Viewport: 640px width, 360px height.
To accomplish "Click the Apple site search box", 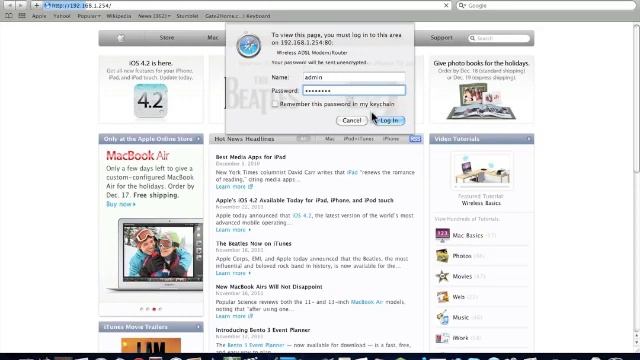I will pos(499,38).
